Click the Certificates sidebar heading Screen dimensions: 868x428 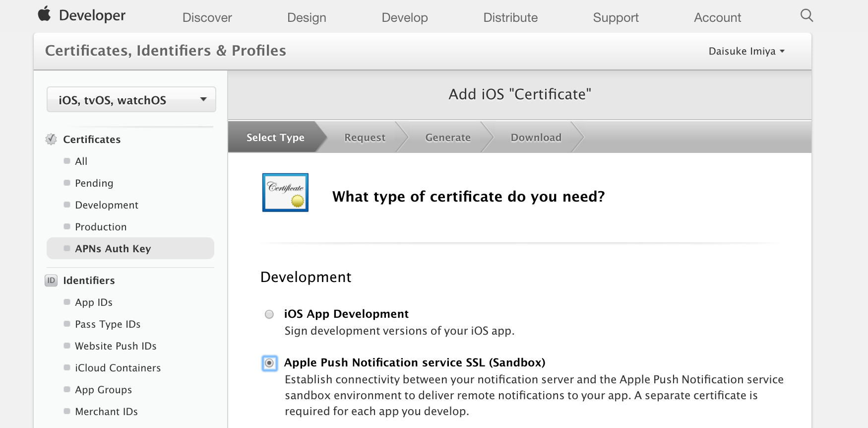92,140
